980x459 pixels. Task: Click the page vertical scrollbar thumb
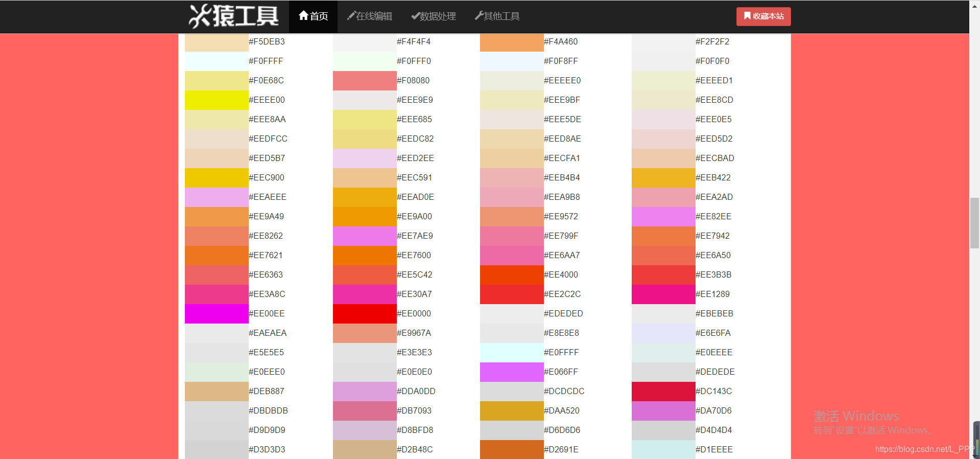(x=974, y=223)
